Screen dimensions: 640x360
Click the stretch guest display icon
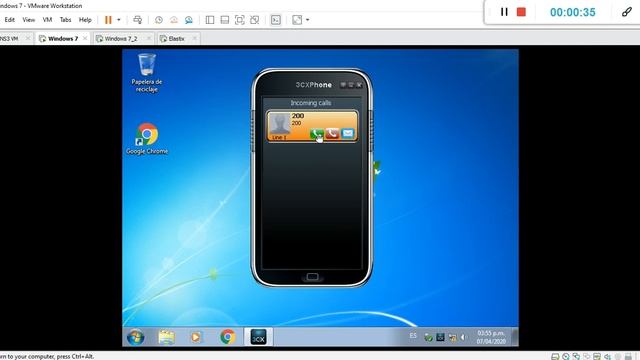point(297,20)
